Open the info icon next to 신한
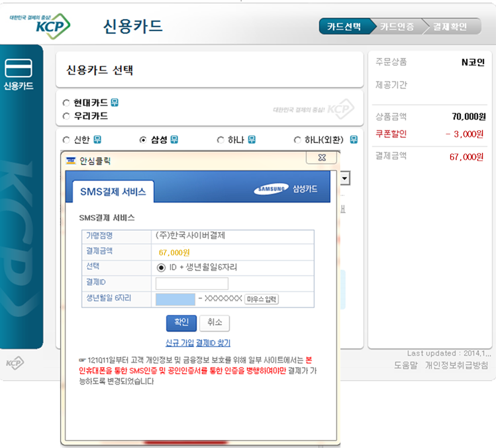This screenshot has height=448, width=496. (x=97, y=140)
